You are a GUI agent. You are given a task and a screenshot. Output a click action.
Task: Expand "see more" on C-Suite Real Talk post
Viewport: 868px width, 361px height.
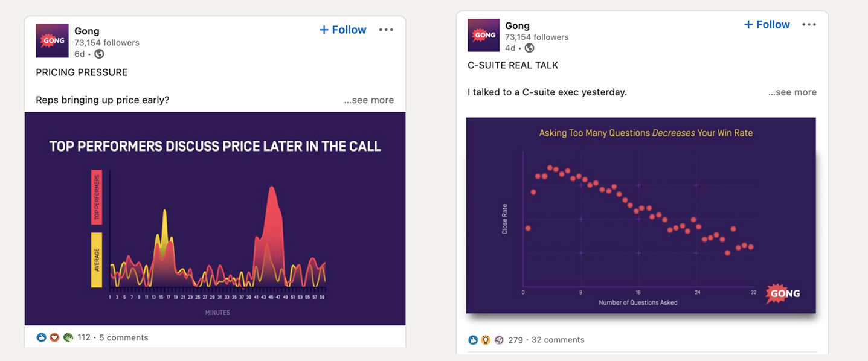tap(792, 92)
